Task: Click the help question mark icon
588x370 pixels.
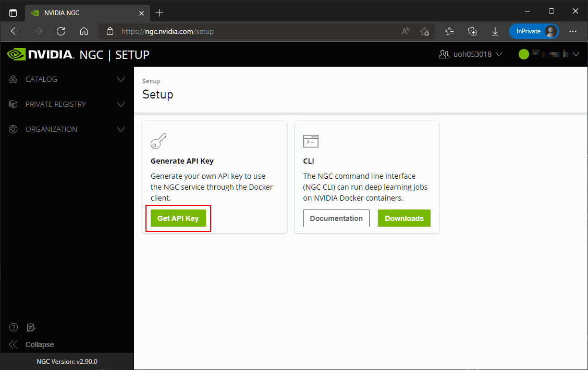Action: (14, 327)
